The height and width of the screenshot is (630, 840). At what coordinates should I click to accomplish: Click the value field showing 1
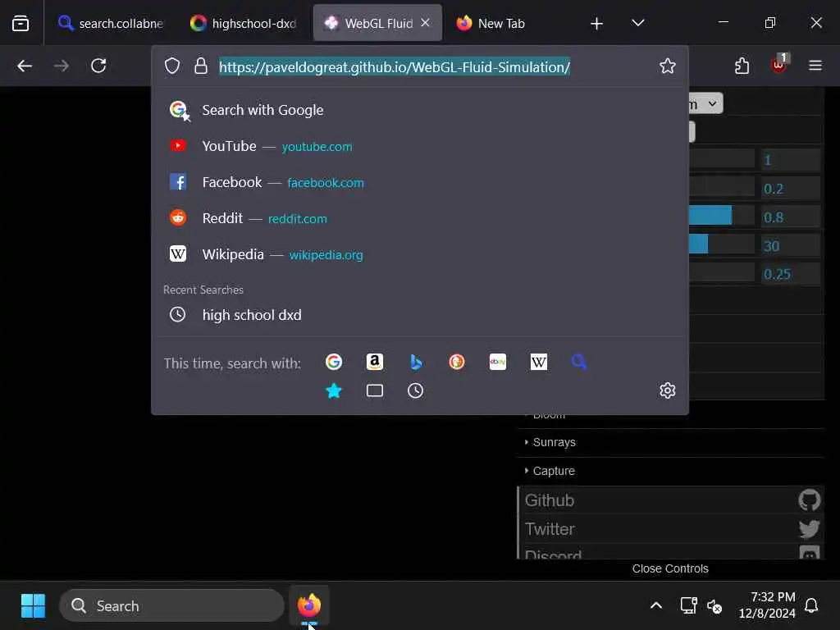pyautogui.click(x=791, y=160)
